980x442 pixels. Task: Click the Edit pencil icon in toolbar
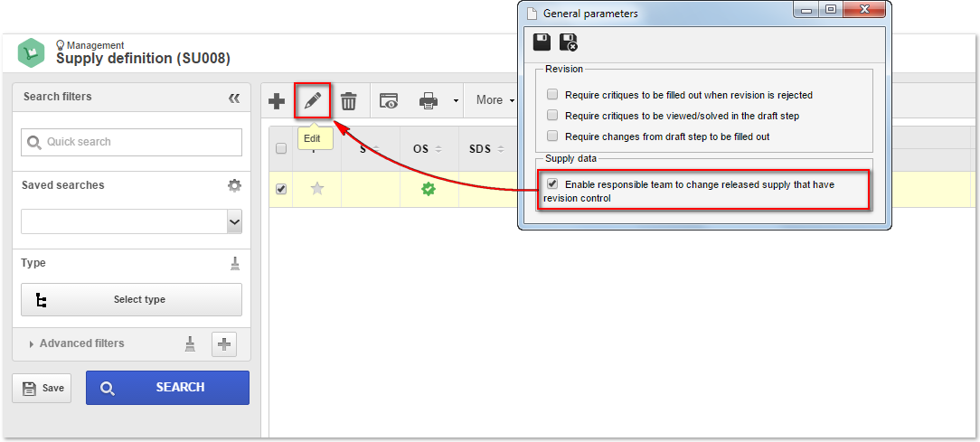point(313,100)
